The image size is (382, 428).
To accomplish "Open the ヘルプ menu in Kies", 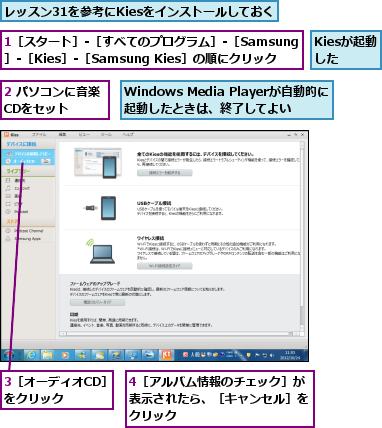I will 128,135.
